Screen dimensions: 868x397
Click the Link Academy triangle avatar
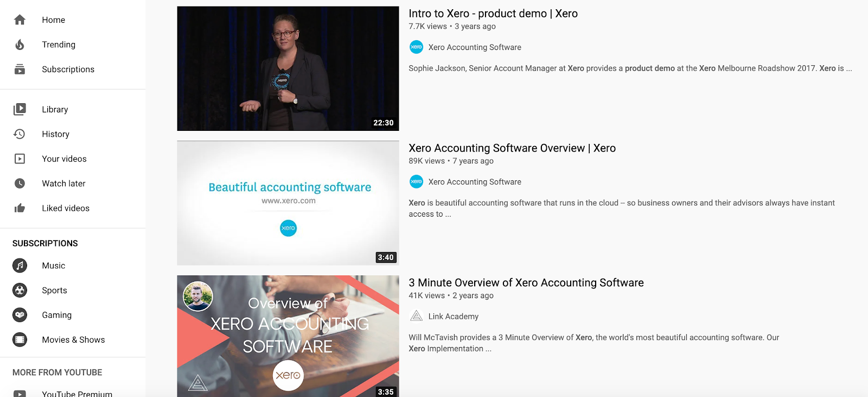click(x=416, y=316)
